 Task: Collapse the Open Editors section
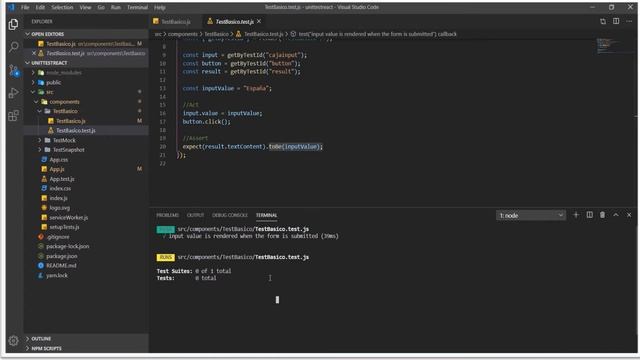tap(86, 34)
